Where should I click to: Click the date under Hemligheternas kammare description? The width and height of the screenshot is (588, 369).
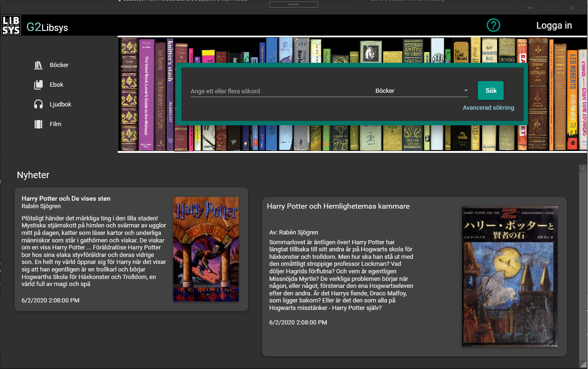[x=298, y=323]
